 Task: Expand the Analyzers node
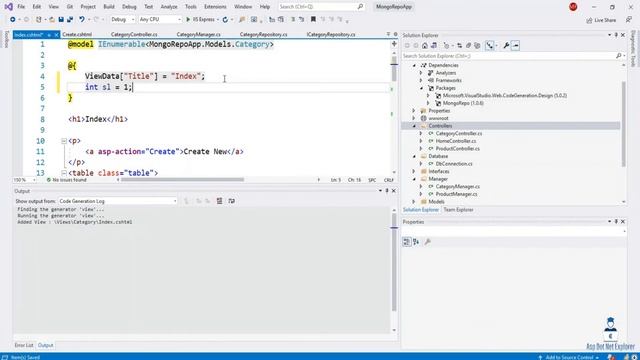click(421, 73)
